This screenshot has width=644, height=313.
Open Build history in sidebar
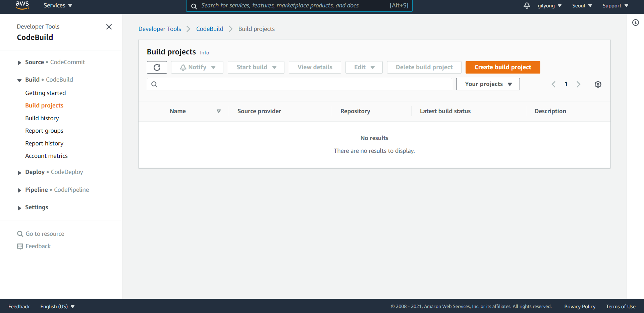coord(42,118)
